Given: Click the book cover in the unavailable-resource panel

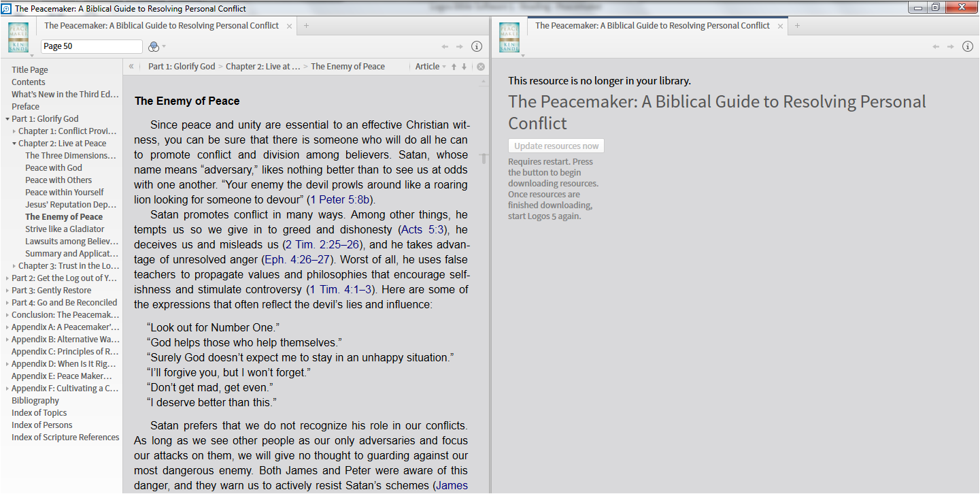Looking at the screenshot, I should (509, 38).
